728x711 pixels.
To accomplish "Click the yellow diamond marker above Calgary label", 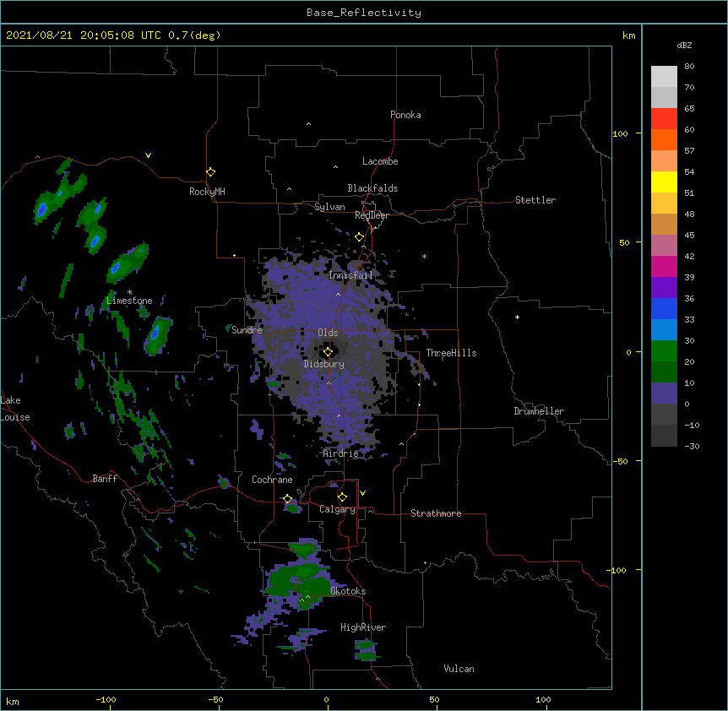I will [342, 497].
